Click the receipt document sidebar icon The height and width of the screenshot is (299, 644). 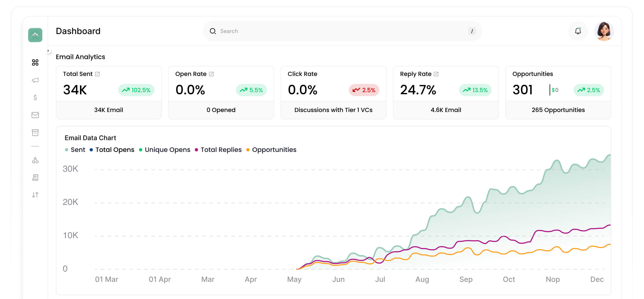[x=35, y=177]
